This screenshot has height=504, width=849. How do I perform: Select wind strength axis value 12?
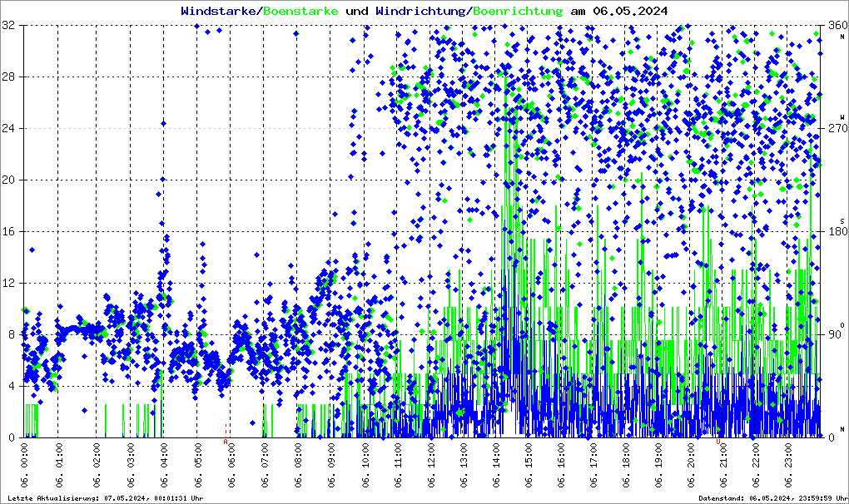pyautogui.click(x=8, y=283)
